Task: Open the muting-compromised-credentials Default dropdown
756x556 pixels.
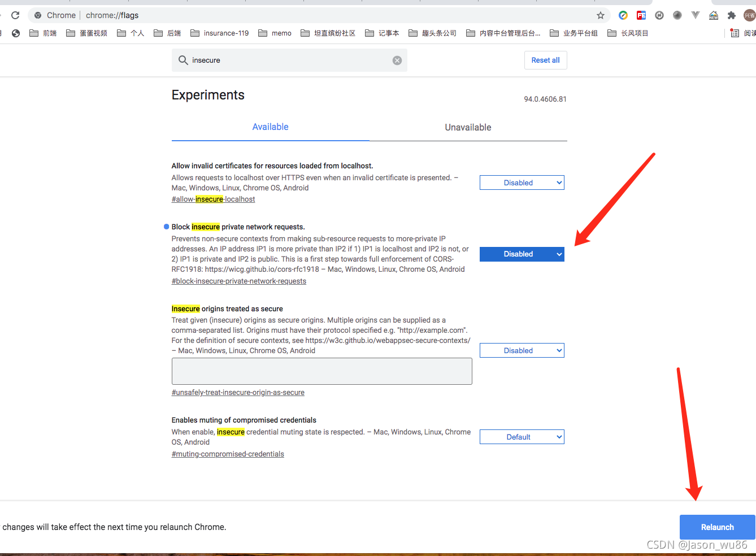Action: pyautogui.click(x=521, y=436)
